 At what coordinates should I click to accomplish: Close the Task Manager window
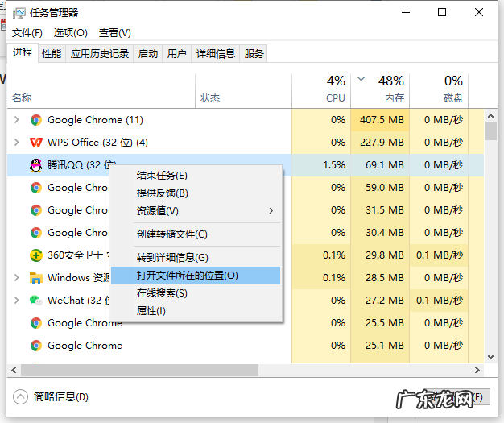pyautogui.click(x=479, y=13)
